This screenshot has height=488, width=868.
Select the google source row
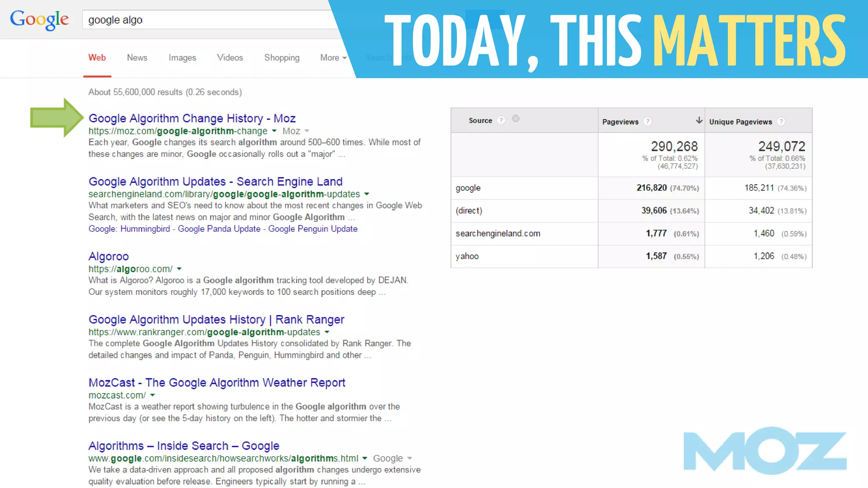tap(632, 188)
